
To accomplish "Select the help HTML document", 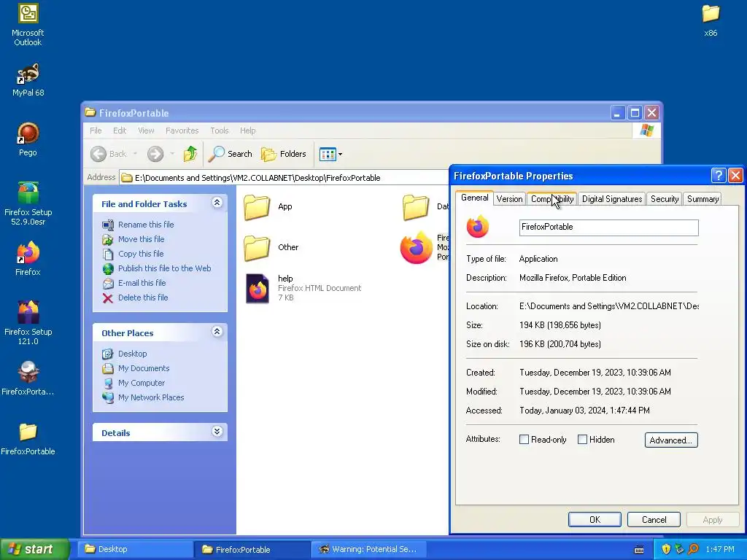I will pos(303,287).
